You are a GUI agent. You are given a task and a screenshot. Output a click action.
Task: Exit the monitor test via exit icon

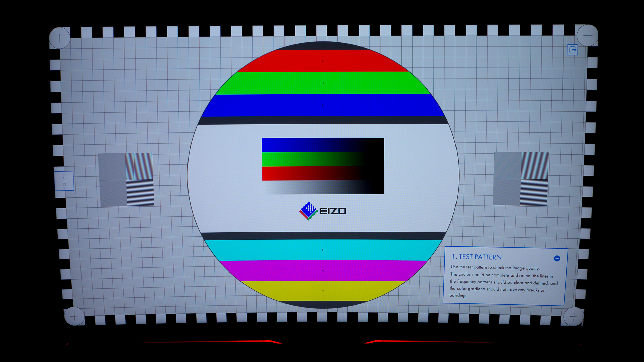[x=573, y=50]
